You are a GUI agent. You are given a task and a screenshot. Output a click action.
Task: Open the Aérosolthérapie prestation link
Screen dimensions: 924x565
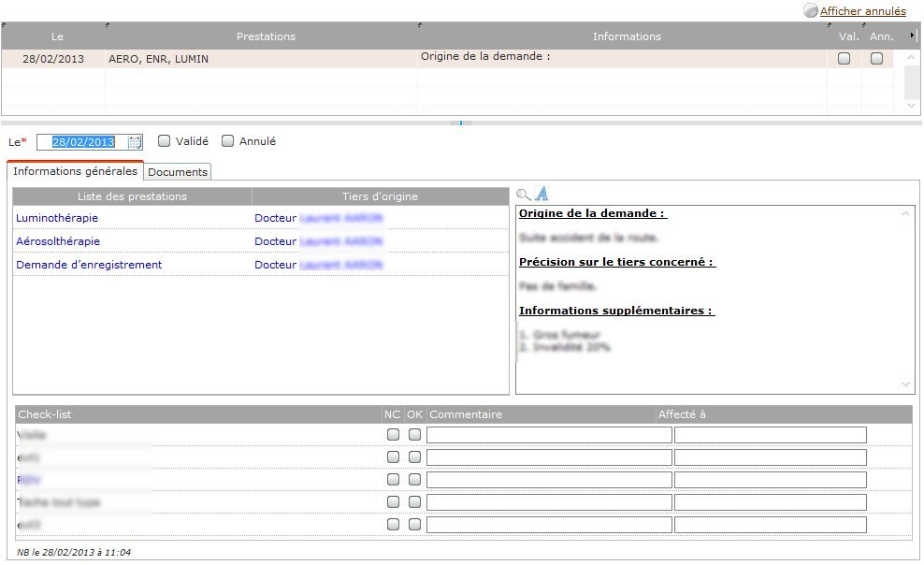pyautogui.click(x=58, y=241)
